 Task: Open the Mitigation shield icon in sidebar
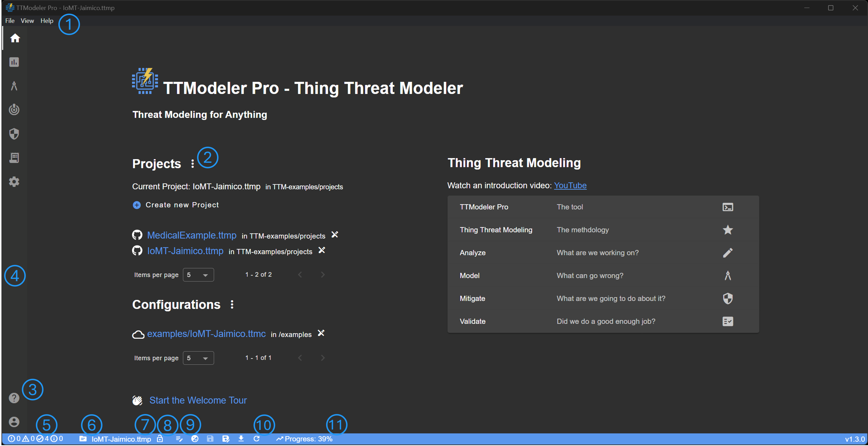pos(14,134)
